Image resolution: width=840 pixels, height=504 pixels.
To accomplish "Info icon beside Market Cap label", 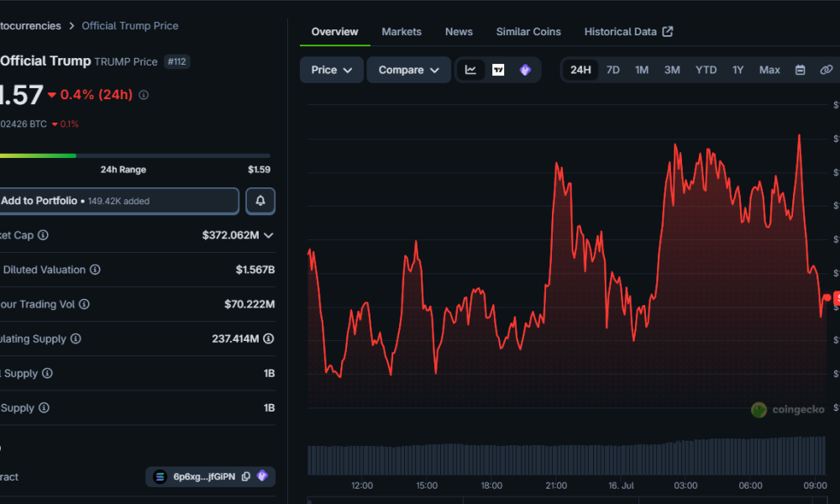I will (x=43, y=235).
